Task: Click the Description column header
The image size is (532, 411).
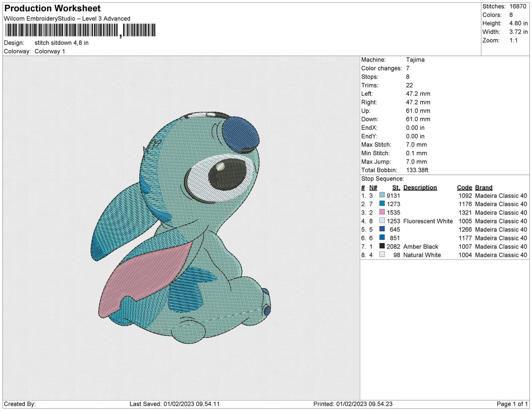Action: pos(420,187)
